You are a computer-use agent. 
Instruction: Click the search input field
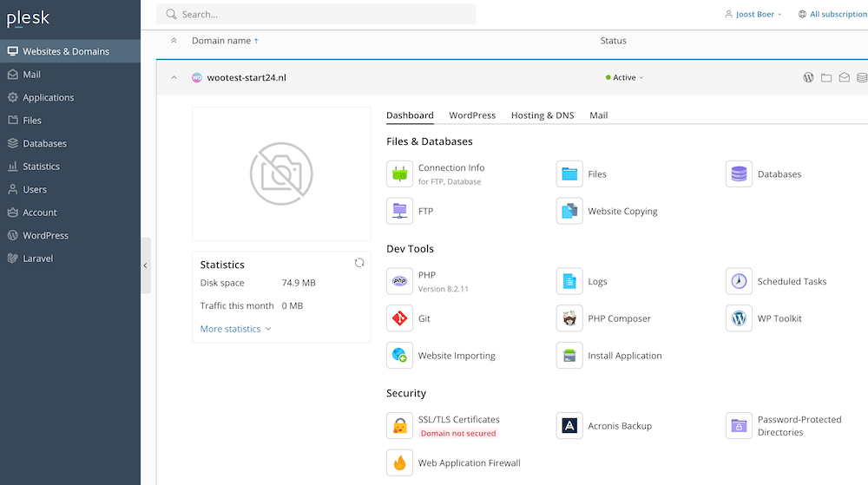pos(321,14)
